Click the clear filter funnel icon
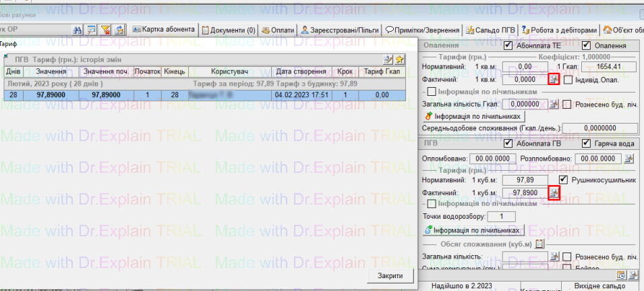Screen dimensions: 644x291 point(105,30)
